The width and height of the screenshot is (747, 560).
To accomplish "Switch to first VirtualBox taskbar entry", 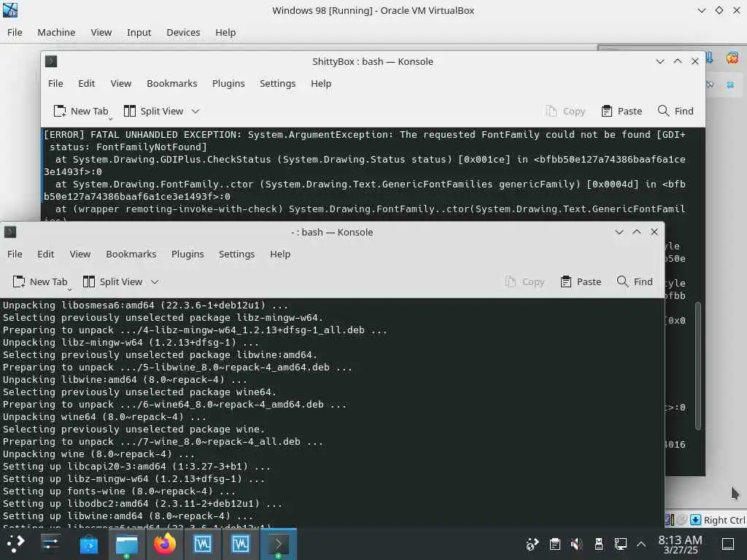I will [x=203, y=544].
